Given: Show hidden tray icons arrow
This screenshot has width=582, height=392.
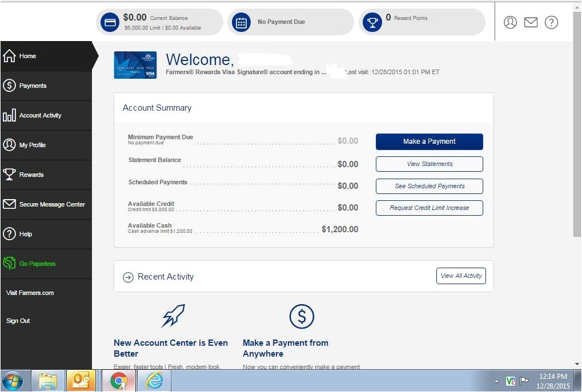Looking at the screenshot, I should [497, 381].
